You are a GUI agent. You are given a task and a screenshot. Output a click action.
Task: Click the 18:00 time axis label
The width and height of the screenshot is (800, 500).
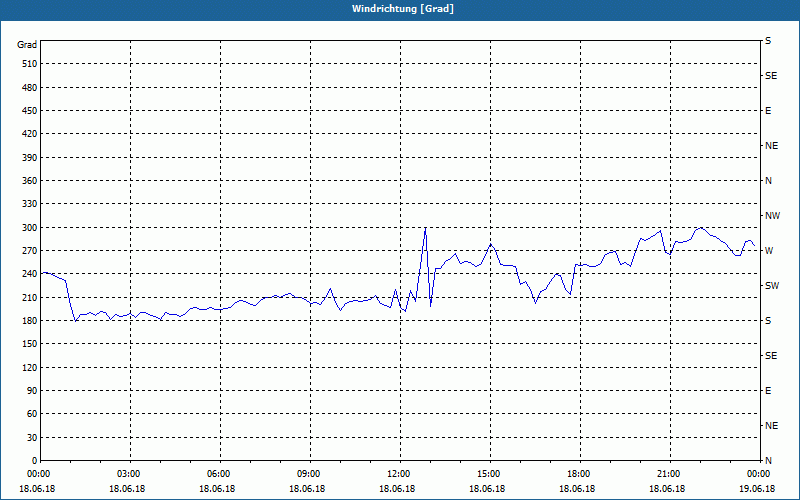click(x=580, y=474)
